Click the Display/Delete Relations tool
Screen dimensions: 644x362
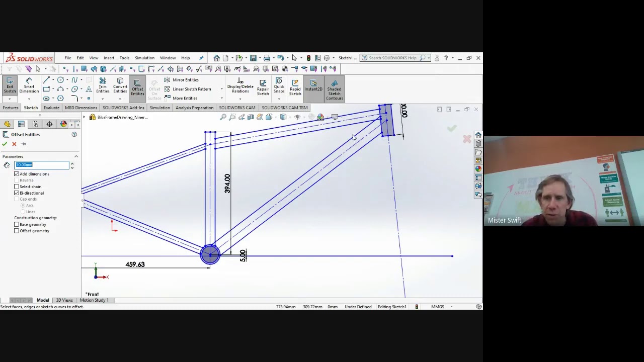pos(240,85)
